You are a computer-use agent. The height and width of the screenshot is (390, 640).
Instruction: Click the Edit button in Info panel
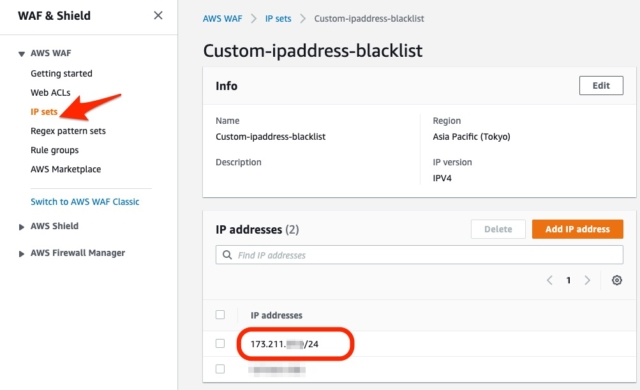coord(601,86)
